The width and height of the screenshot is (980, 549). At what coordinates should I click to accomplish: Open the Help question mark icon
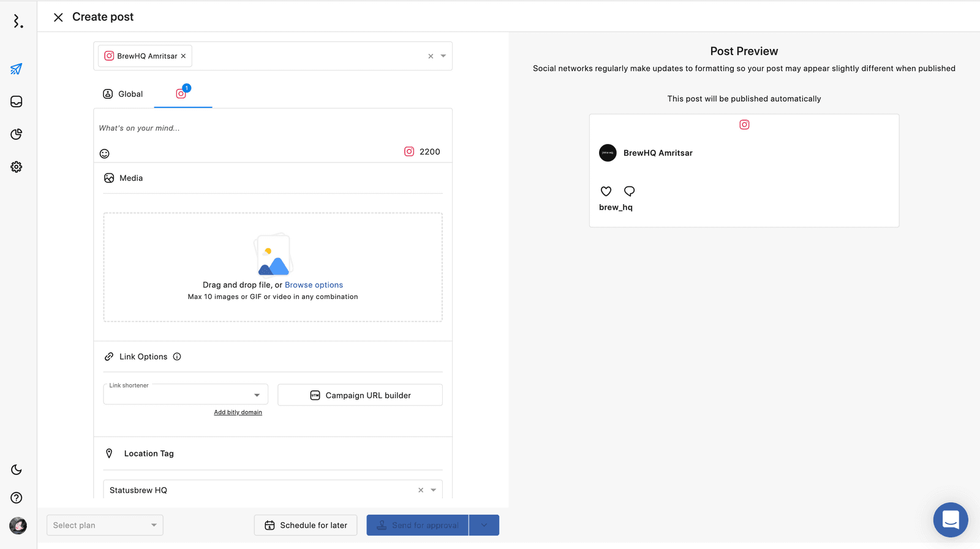coord(17,498)
